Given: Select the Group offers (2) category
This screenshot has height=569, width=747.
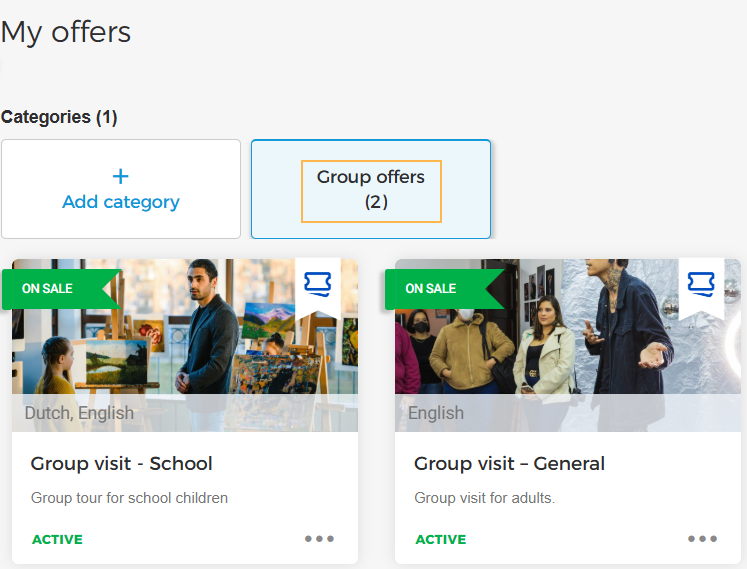Looking at the screenshot, I should tap(371, 189).
